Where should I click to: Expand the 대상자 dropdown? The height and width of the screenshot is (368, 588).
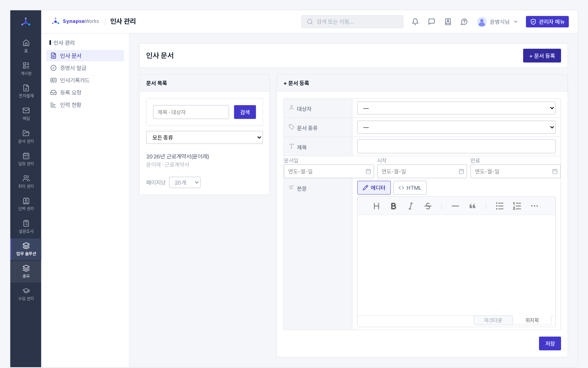coord(456,108)
